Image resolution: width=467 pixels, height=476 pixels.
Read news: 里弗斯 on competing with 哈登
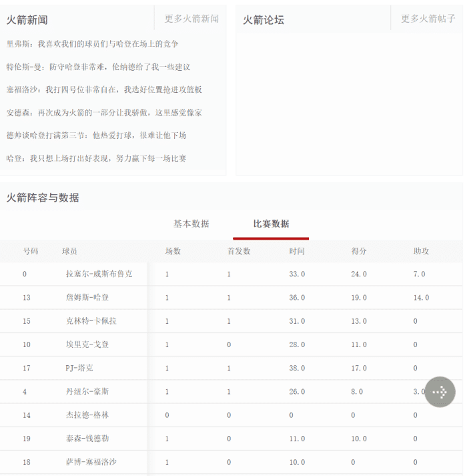coord(92,44)
